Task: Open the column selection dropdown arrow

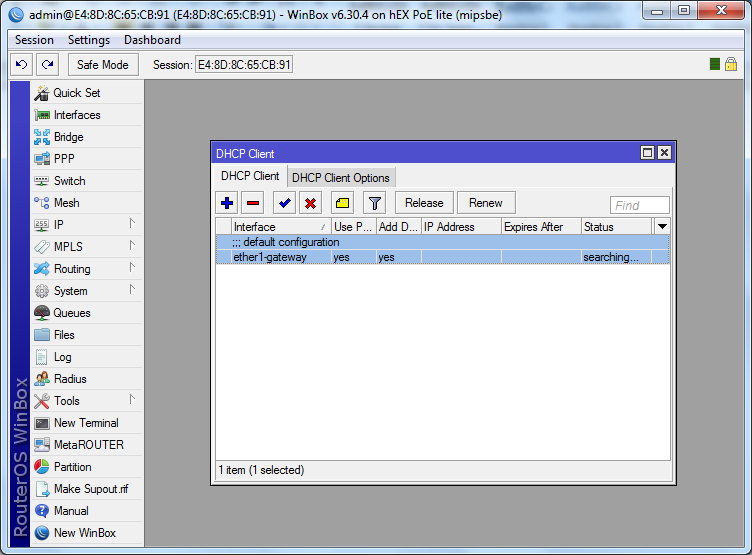Action: coord(662,227)
